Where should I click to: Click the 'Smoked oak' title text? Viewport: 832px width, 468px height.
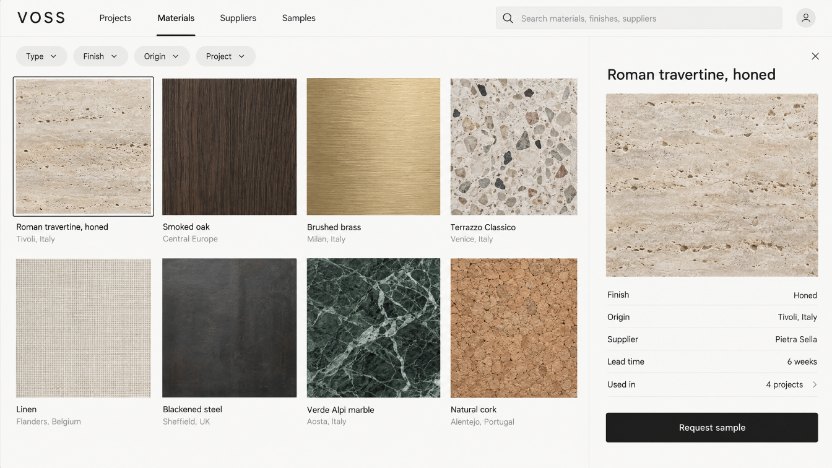[186, 227]
